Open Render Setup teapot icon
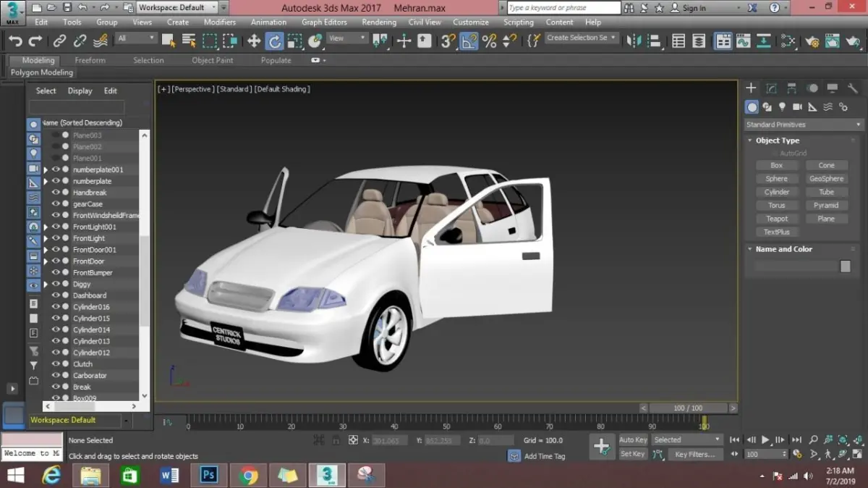 click(x=812, y=41)
